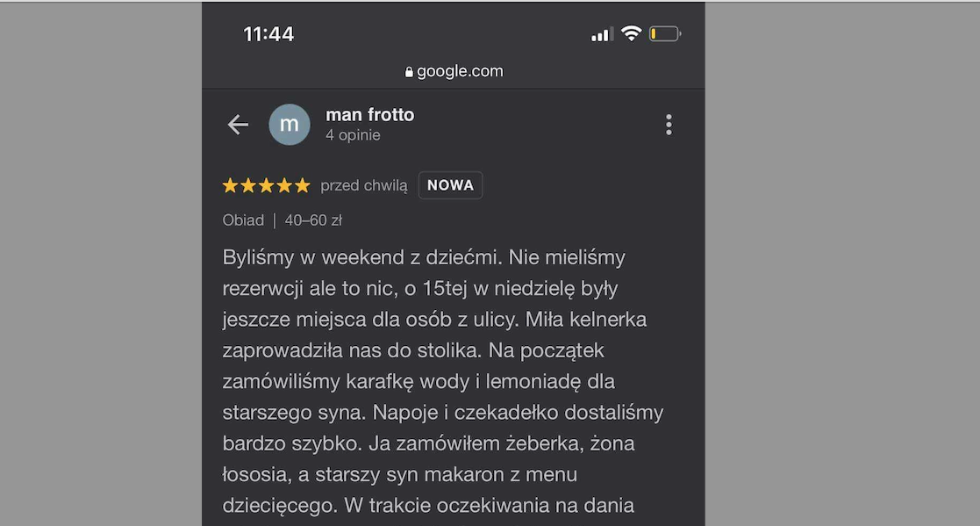Go back using the left arrow
Viewport: 980px width, 526px height.
click(x=238, y=125)
